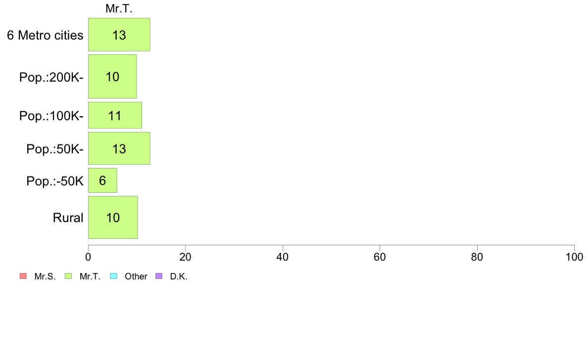
Task: Click the 6 Metro cities row label
Action: [x=45, y=35]
